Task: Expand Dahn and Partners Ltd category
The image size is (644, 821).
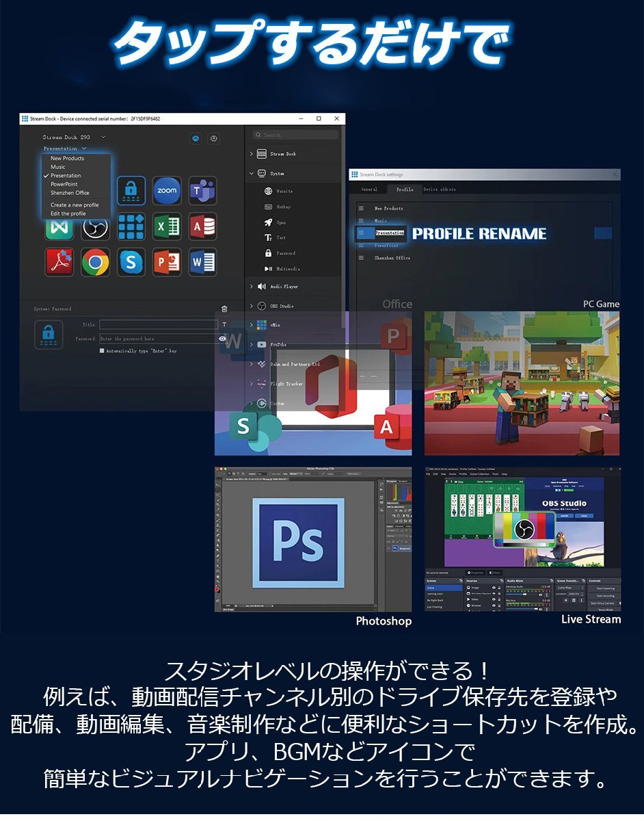Action: coord(252,365)
